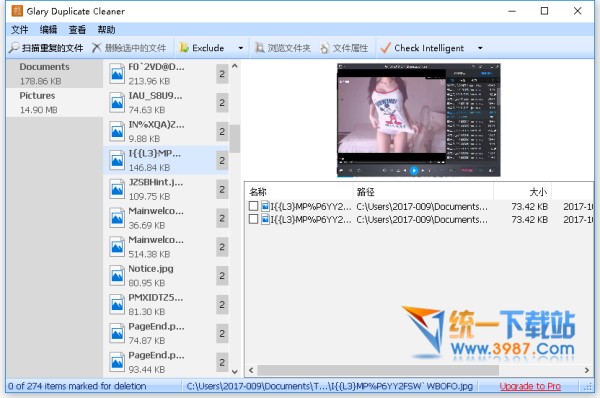The height and width of the screenshot is (398, 600).
Task: Click the Exclude toolbar icon
Action: point(184,48)
